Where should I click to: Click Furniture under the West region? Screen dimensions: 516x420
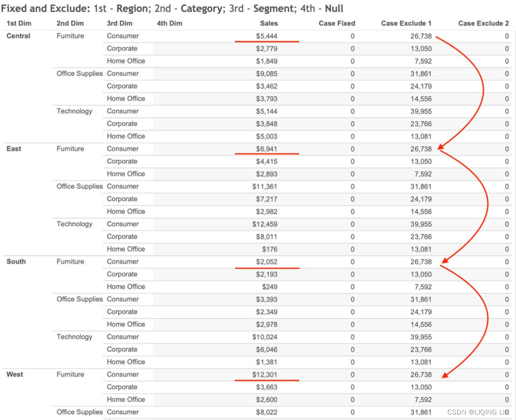(70, 374)
